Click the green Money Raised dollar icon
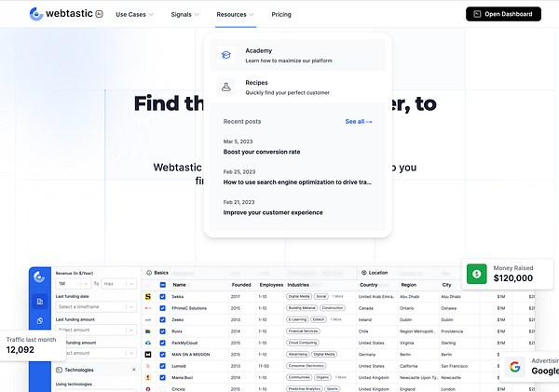The height and width of the screenshot is (392, 559). 477,274
